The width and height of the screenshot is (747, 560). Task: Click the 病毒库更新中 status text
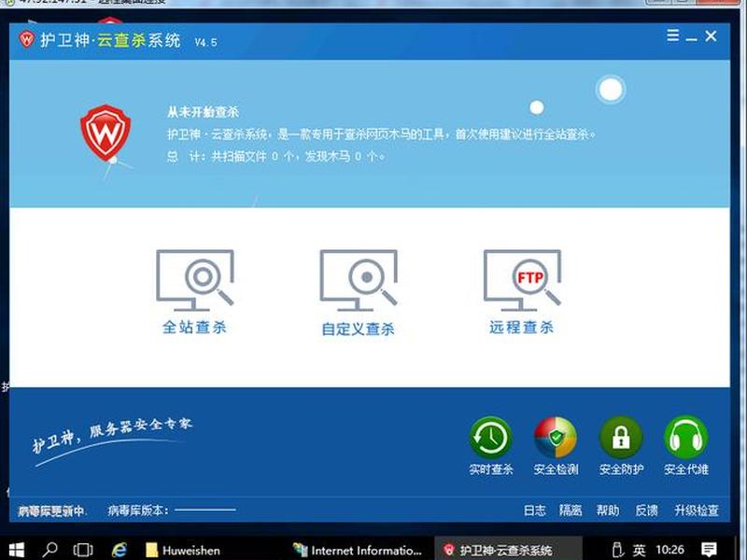click(51, 511)
